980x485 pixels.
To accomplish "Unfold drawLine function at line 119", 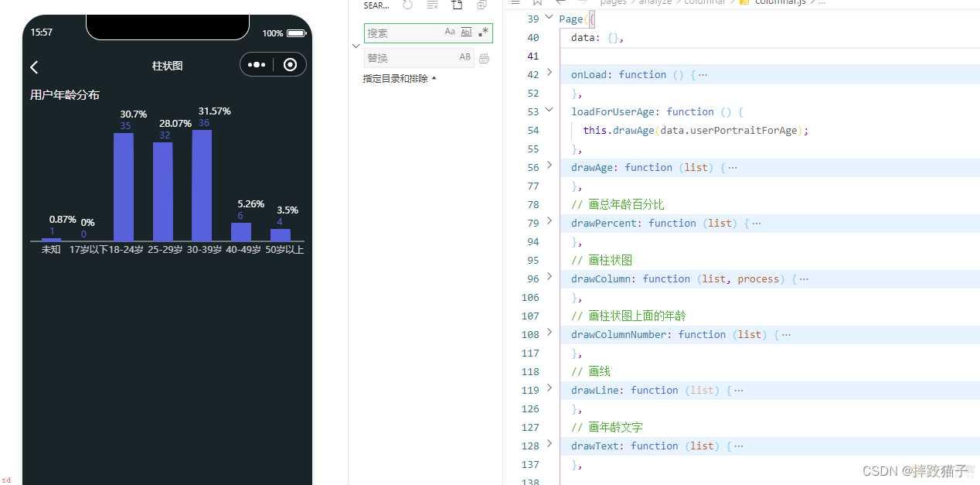I will (x=550, y=388).
